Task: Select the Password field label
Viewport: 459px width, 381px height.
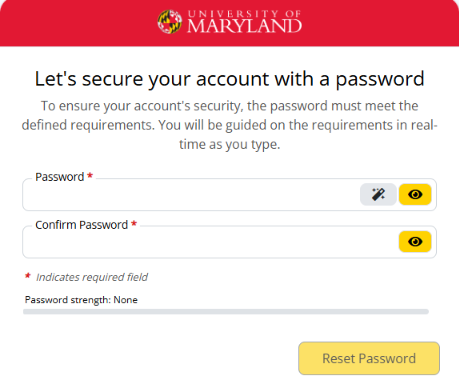Action: tap(60, 177)
